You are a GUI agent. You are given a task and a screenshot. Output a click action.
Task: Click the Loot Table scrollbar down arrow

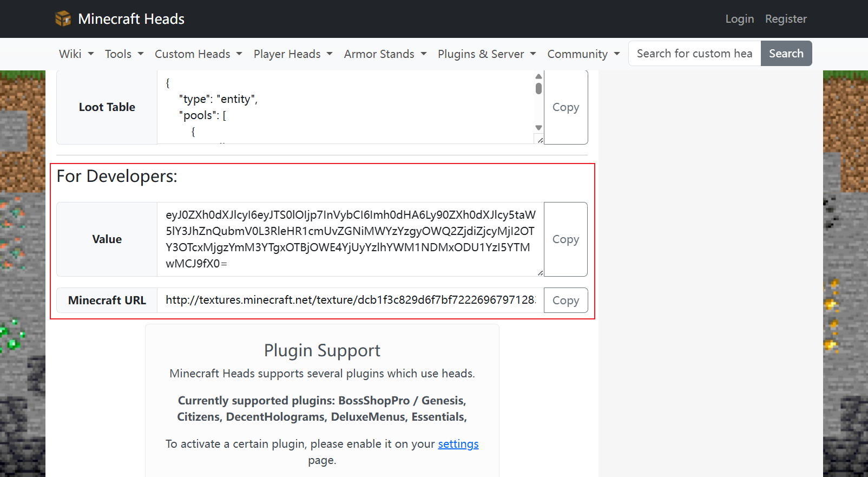pos(538,128)
